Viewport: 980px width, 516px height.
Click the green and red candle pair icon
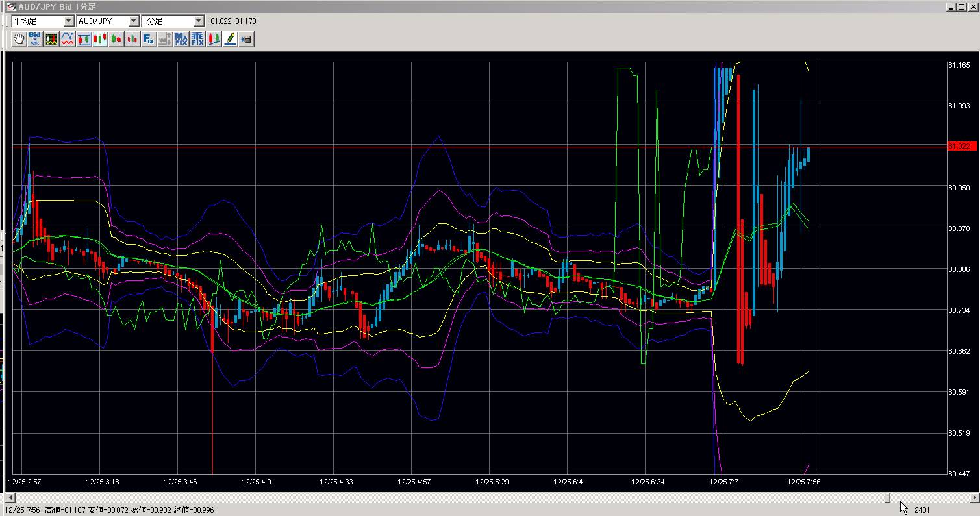(x=116, y=39)
